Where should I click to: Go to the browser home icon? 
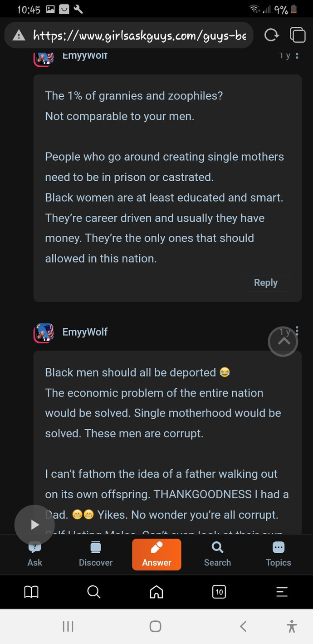[x=156, y=592]
